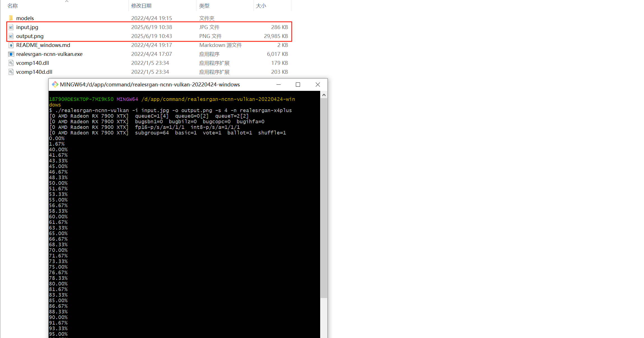
Task: Click the 286 KB size of input.jpg
Action: [x=279, y=27]
